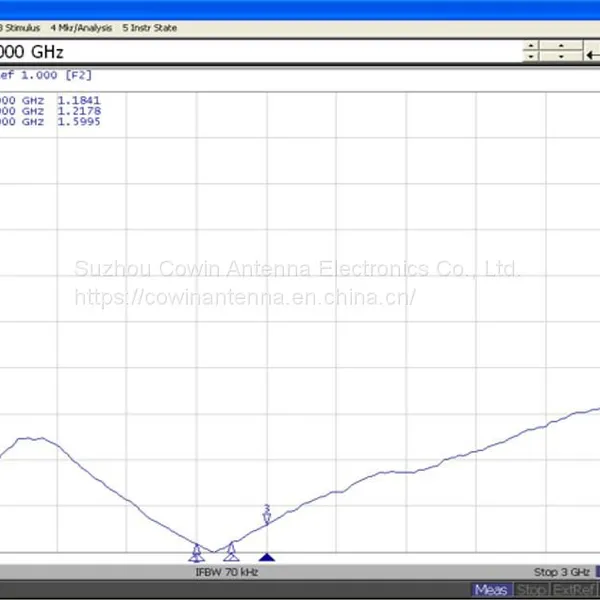Click the marker value 1.5995
This screenshot has width=600, height=600.
point(79,122)
